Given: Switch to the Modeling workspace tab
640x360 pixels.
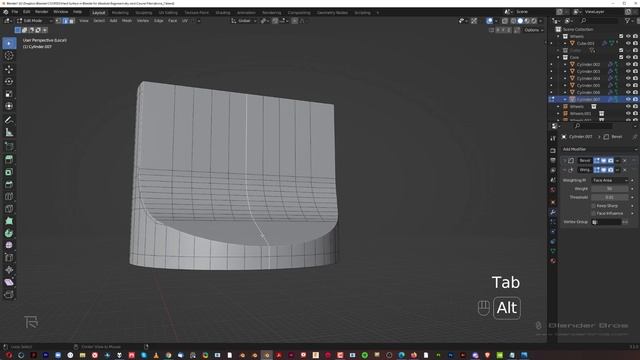Looking at the screenshot, I should coord(120,13).
